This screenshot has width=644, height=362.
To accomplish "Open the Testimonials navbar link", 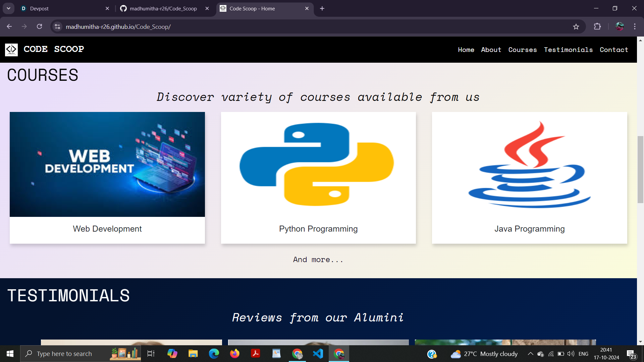I will (x=568, y=50).
